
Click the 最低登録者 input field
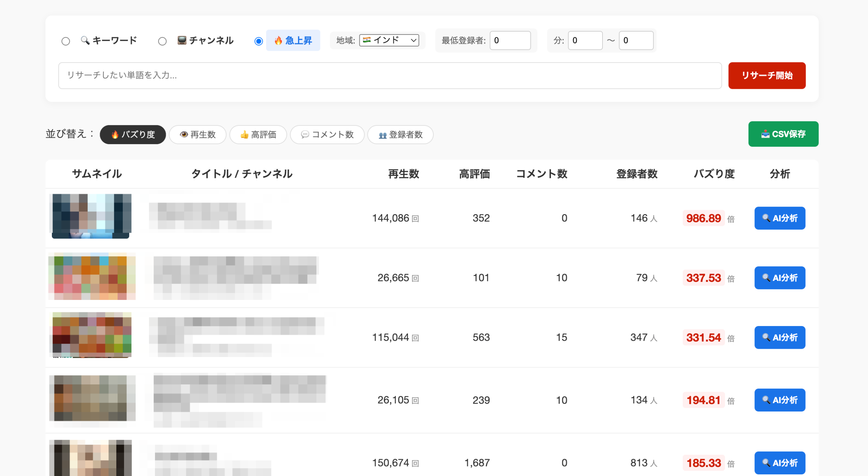pos(510,40)
